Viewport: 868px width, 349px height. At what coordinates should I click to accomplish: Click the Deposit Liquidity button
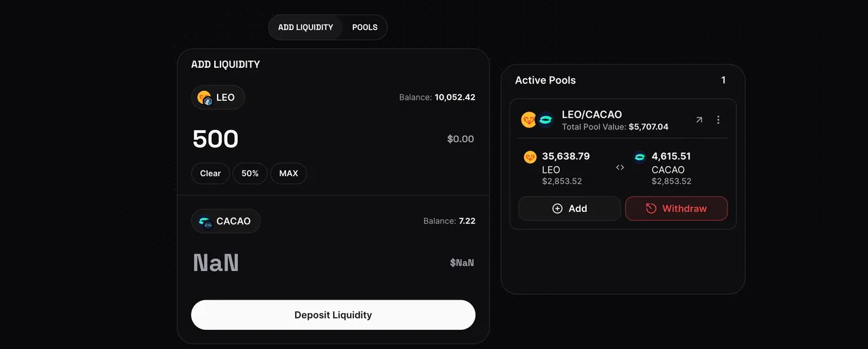[333, 315]
